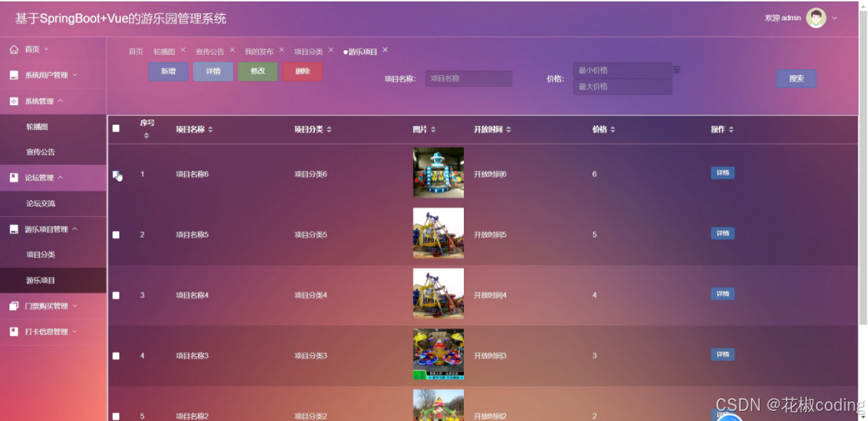
Task: Click the 打卡信息管理 sidebar icon
Action: tap(14, 332)
